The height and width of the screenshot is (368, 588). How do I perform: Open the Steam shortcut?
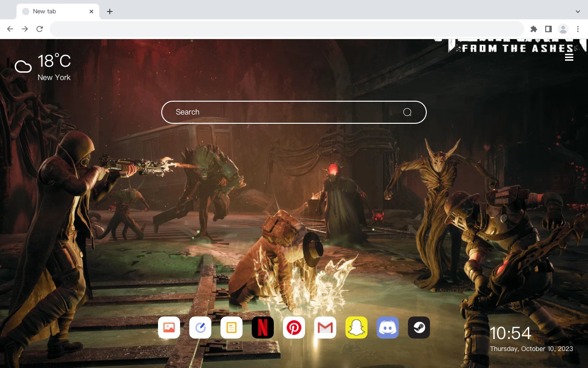419,328
